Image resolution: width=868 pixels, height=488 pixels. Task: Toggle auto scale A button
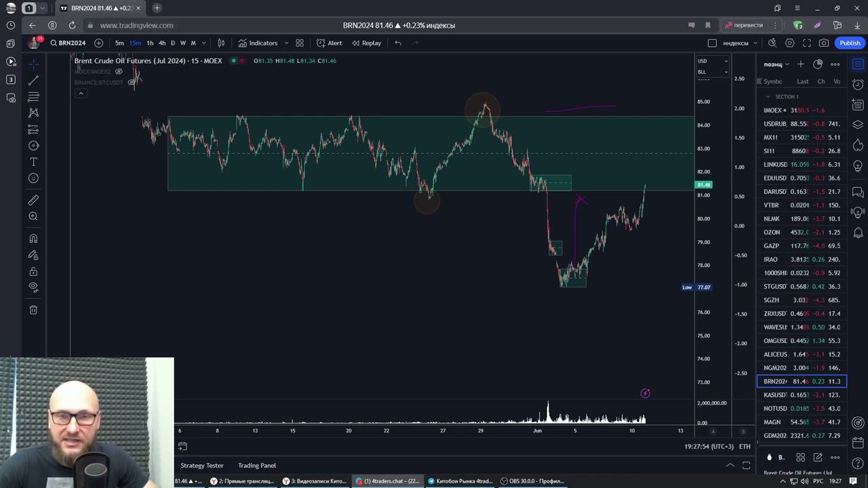(713, 431)
